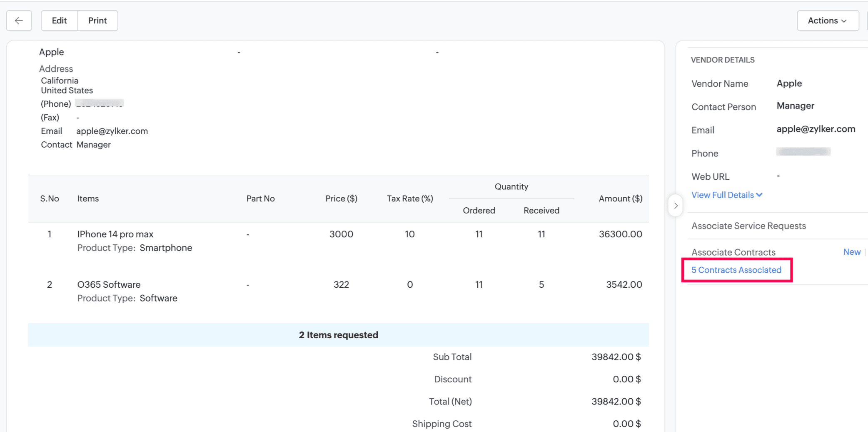Click the Amount ($) column header
The image size is (868, 432).
pos(620,198)
